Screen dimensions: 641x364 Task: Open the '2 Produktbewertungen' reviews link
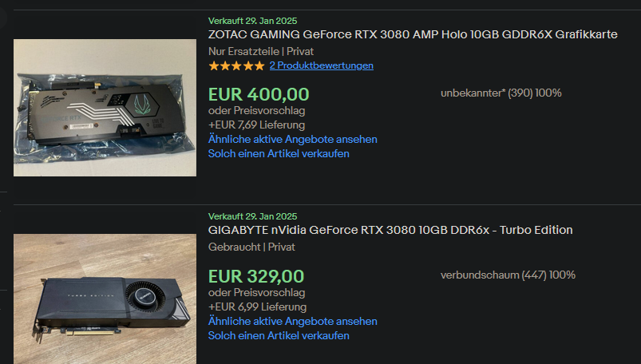[322, 65]
